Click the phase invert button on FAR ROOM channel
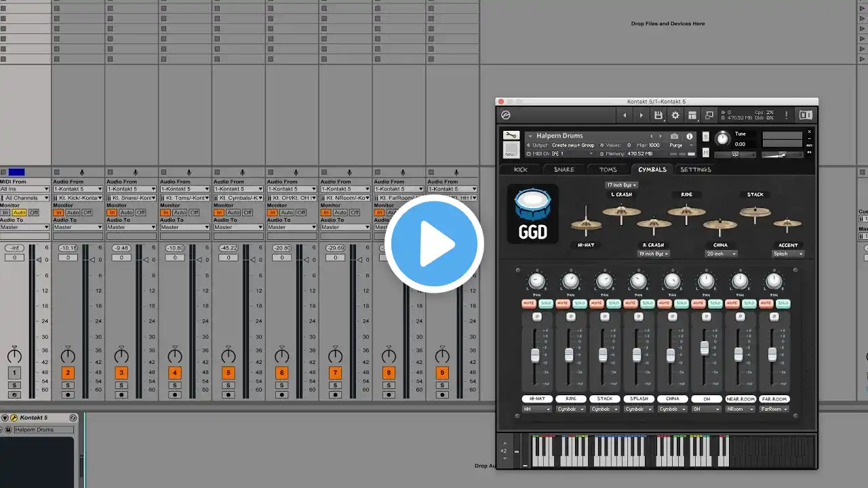868x488 pixels. (774, 317)
